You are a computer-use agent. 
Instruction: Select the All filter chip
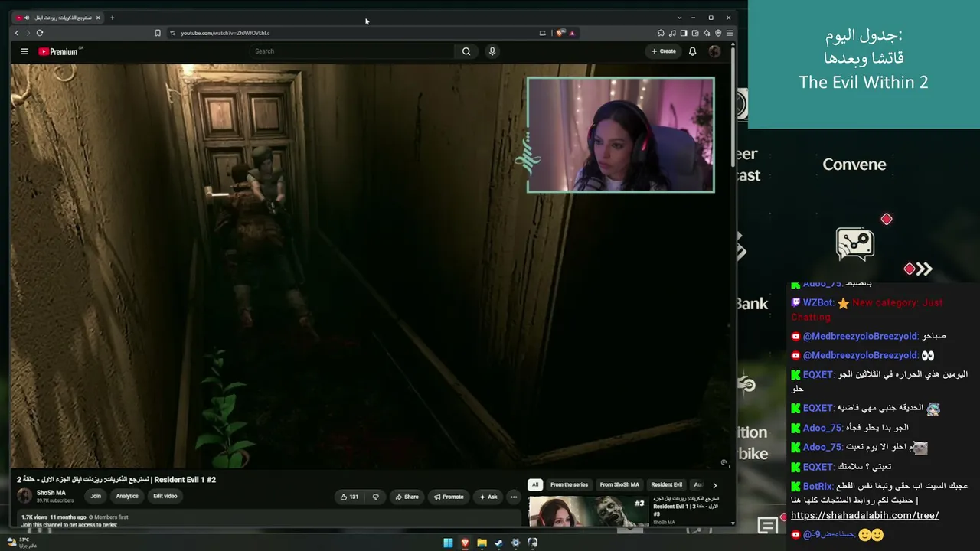pyautogui.click(x=535, y=484)
